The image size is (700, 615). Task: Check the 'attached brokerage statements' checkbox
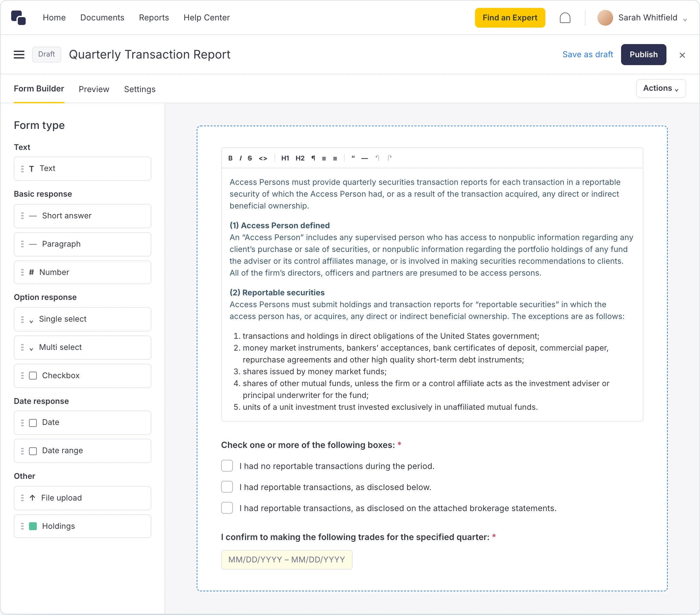[x=227, y=508]
